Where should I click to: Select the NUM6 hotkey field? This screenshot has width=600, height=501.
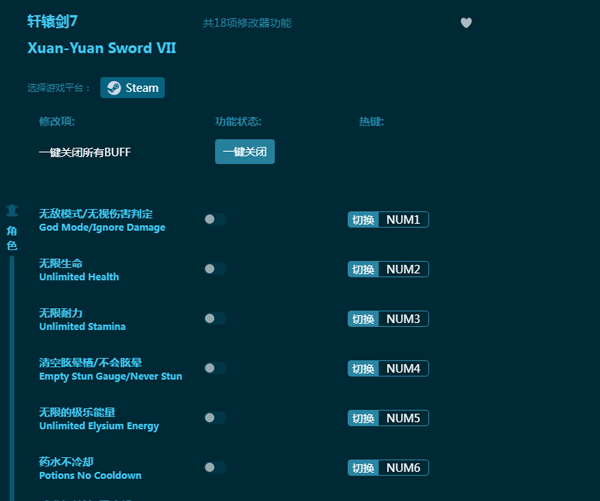coord(403,467)
